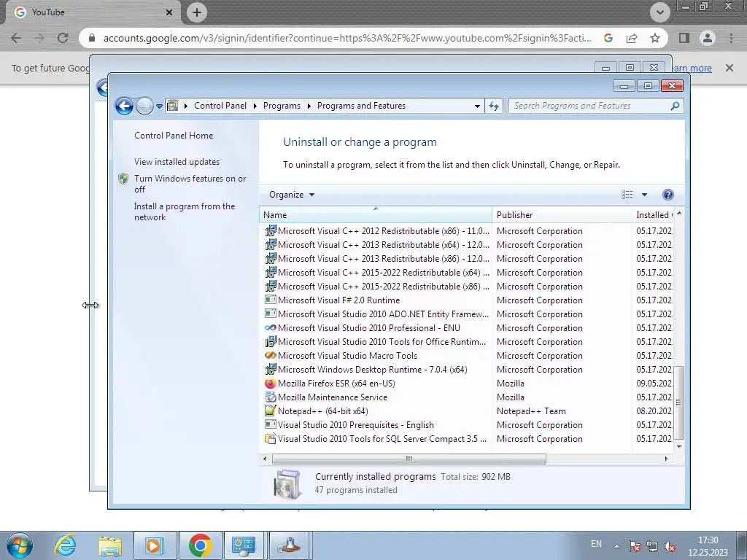747x560 pixels.
Task: Select Microsoft Visual C++ 2012 Redistributable (x86) icon
Action: click(x=270, y=231)
